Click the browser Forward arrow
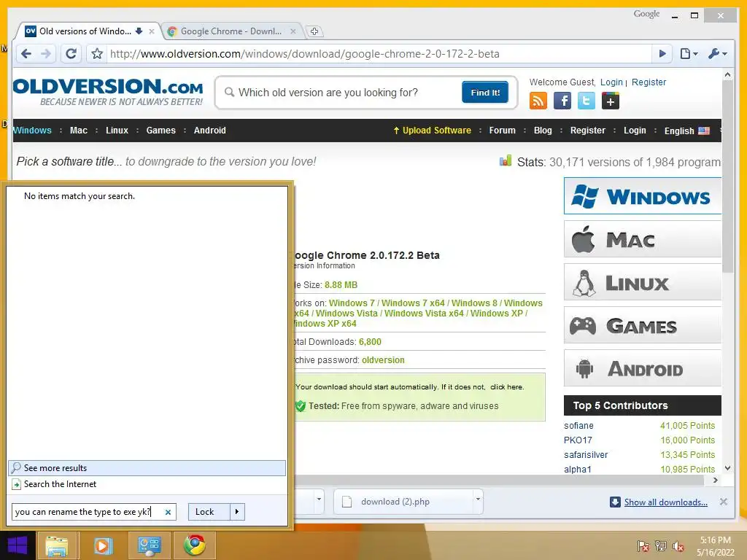 click(46, 54)
